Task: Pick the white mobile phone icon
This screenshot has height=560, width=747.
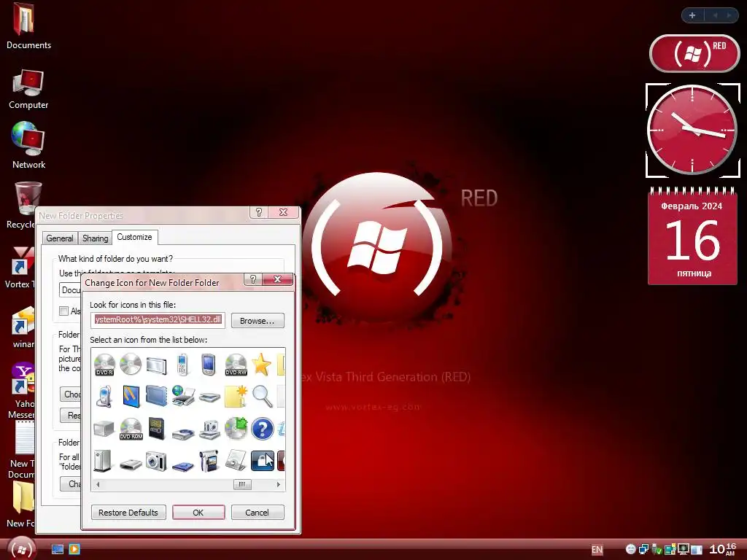Action: [182, 365]
